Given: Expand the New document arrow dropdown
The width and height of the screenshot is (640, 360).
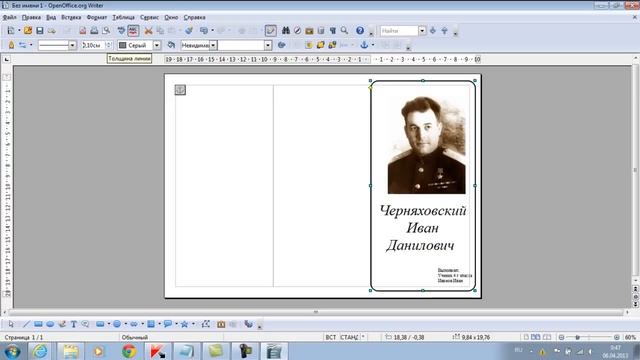Looking at the screenshot, I should pyautogui.click(x=19, y=31).
